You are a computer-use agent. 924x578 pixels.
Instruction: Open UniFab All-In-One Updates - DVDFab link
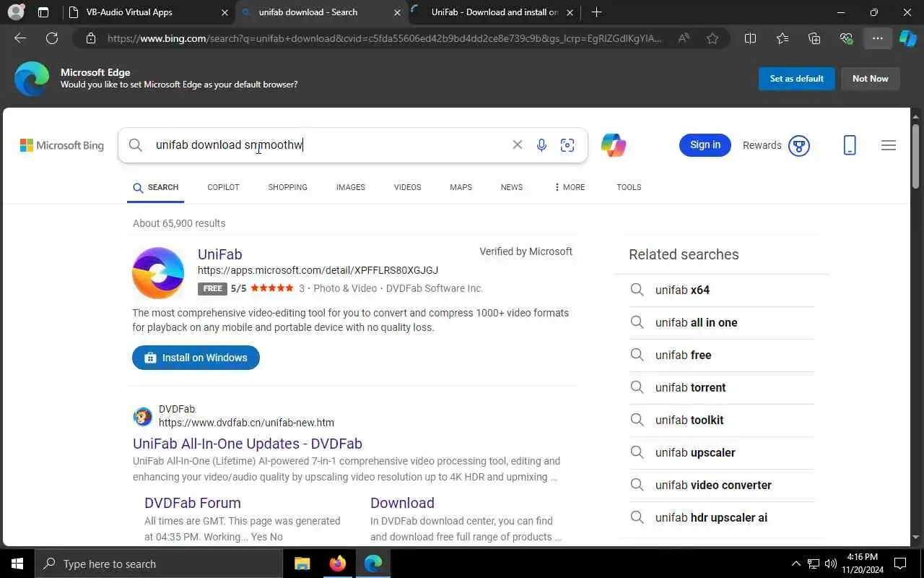pos(248,444)
